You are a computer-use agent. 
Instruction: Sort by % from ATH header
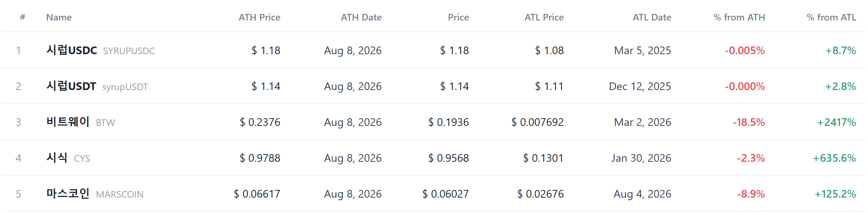739,17
